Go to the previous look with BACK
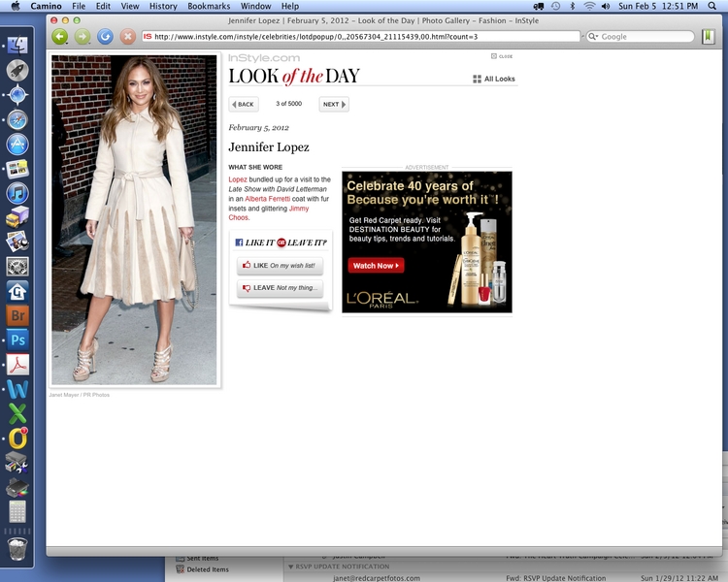The width and height of the screenshot is (728, 582). [x=244, y=104]
